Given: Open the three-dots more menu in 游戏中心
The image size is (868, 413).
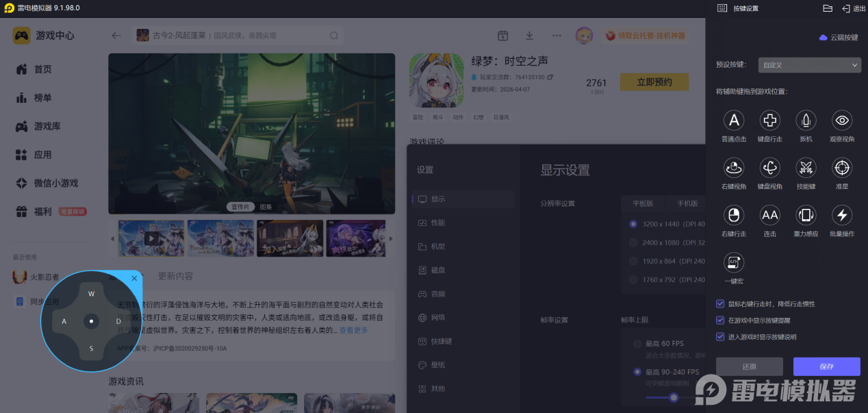Looking at the screenshot, I should click(x=557, y=36).
